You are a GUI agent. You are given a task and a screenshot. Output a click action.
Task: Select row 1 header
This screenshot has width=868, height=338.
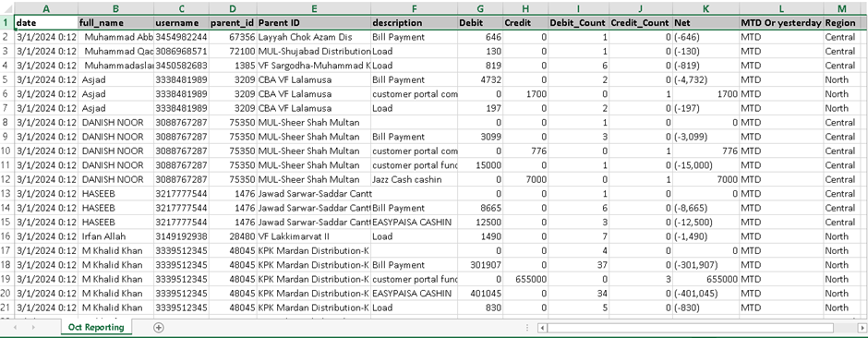6,23
